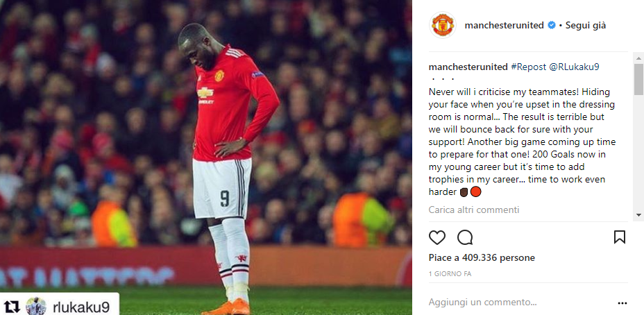
Task: Click the scrollbar up arrow in comments
Action: tap(638, 56)
